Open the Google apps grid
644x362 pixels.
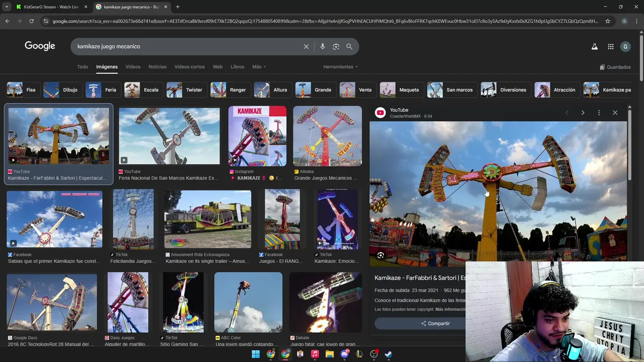[x=610, y=46]
